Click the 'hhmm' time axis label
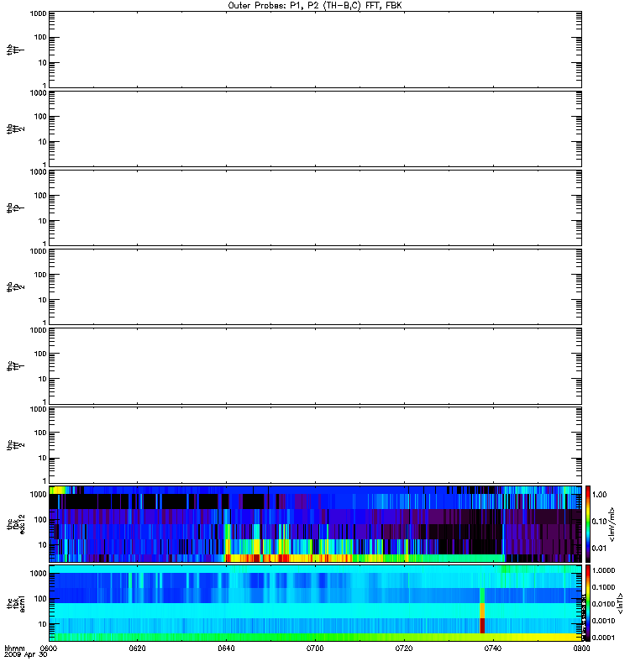The width and height of the screenshot is (630, 672). (14, 648)
